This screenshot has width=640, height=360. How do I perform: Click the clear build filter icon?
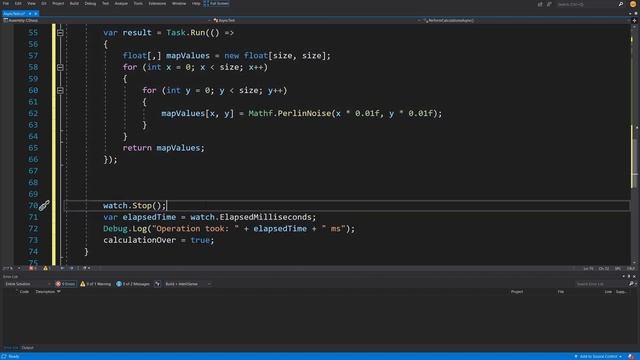(x=158, y=284)
